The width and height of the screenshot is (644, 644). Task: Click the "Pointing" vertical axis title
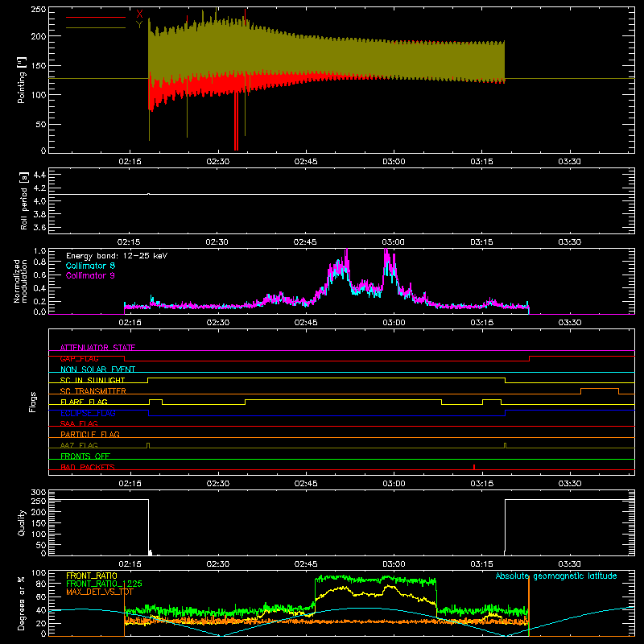(x=22, y=80)
